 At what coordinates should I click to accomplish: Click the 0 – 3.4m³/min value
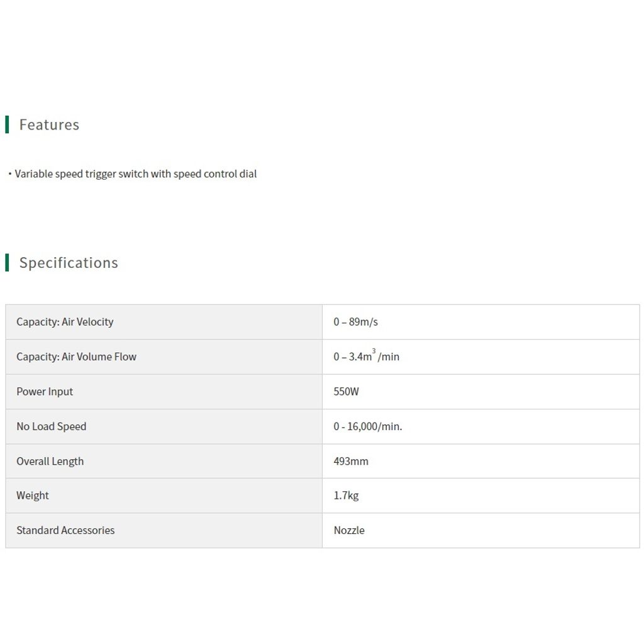[367, 356]
